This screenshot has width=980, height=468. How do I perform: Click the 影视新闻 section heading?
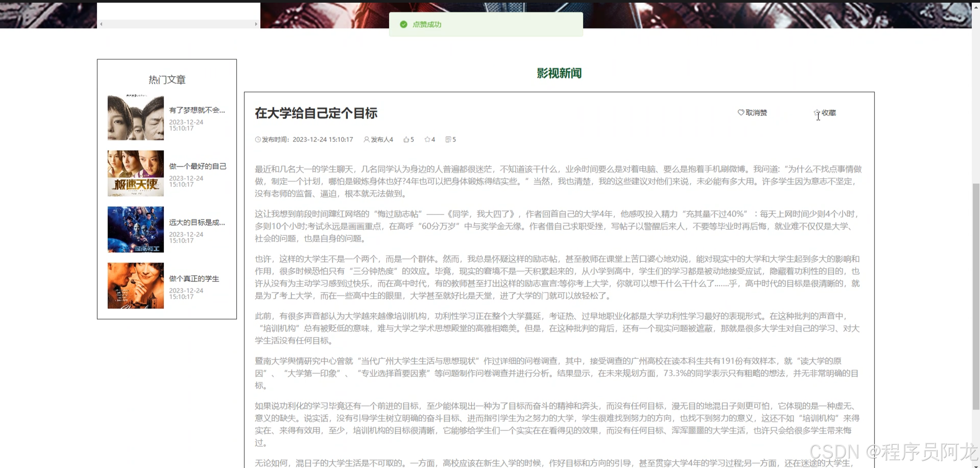click(x=559, y=73)
